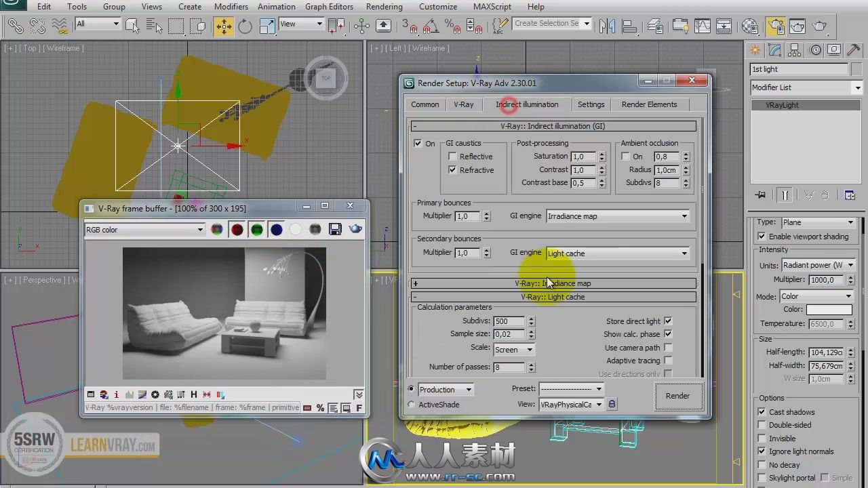Enable Ambient occlusion On checkbox

tap(626, 157)
